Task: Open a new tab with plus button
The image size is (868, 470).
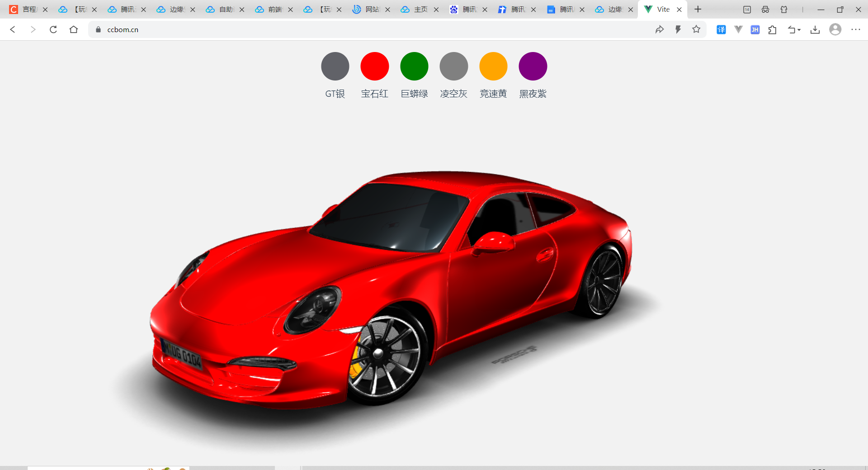Action: pyautogui.click(x=698, y=9)
